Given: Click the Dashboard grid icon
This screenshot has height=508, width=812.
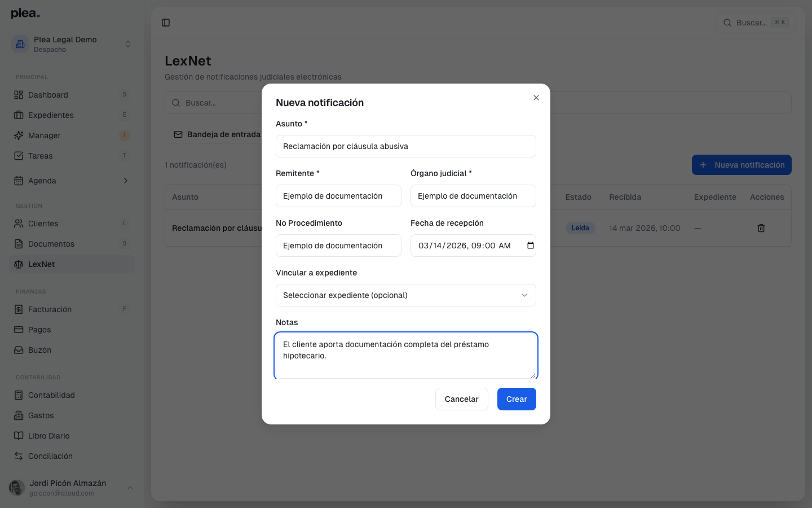Looking at the screenshot, I should coord(19,95).
